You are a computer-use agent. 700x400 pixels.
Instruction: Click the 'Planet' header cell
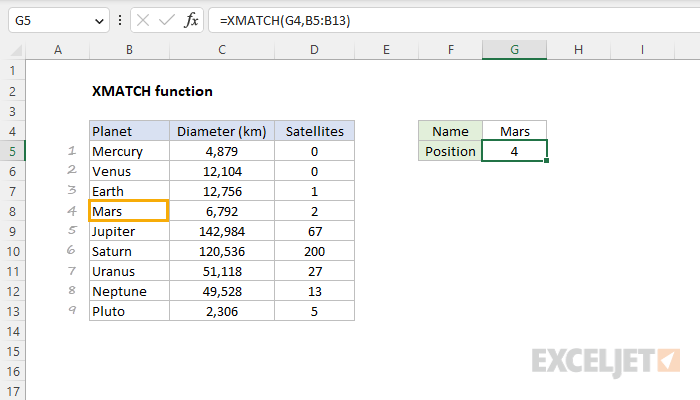pos(129,131)
